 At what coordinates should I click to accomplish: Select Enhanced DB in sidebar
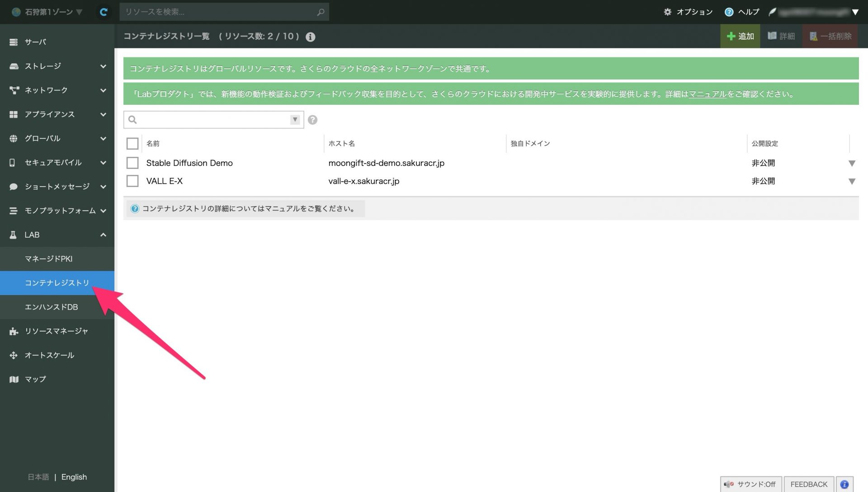52,307
